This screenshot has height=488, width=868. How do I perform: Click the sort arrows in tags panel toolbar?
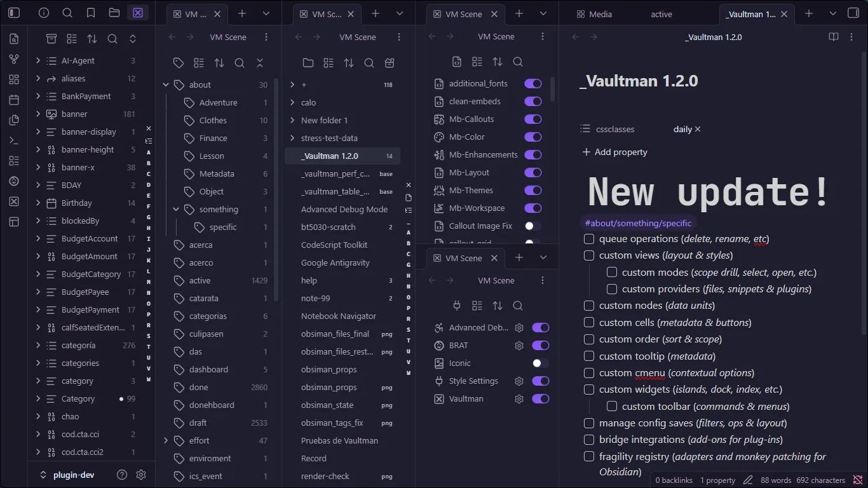pyautogui.click(x=219, y=63)
